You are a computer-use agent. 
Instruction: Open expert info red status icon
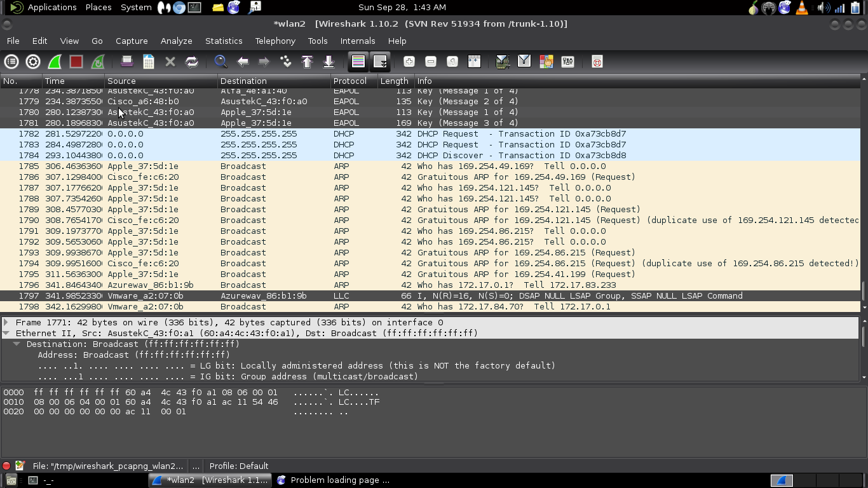pyautogui.click(x=6, y=466)
